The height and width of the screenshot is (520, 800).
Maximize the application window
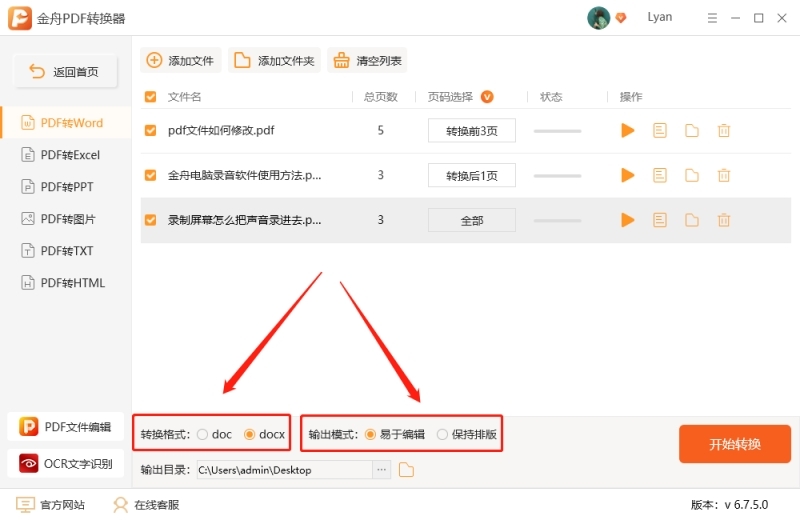(759, 18)
